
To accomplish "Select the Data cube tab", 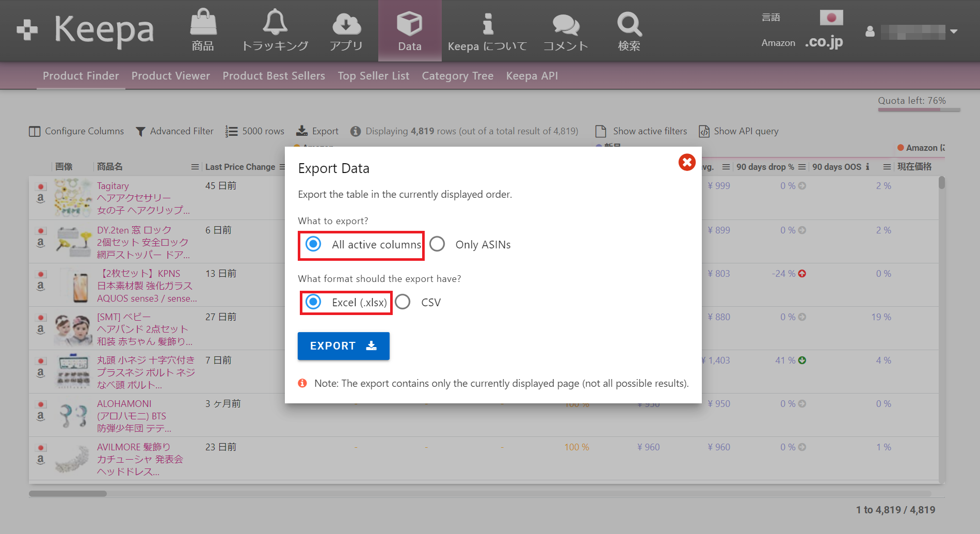I will coord(410,31).
